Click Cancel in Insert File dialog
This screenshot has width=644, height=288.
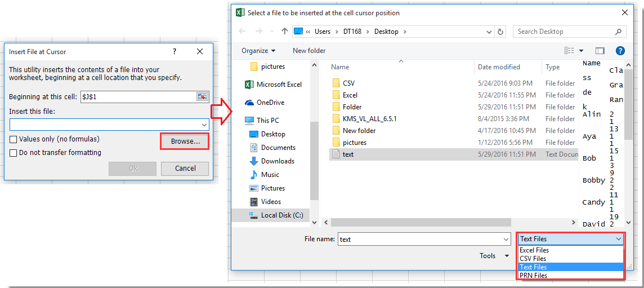click(185, 169)
